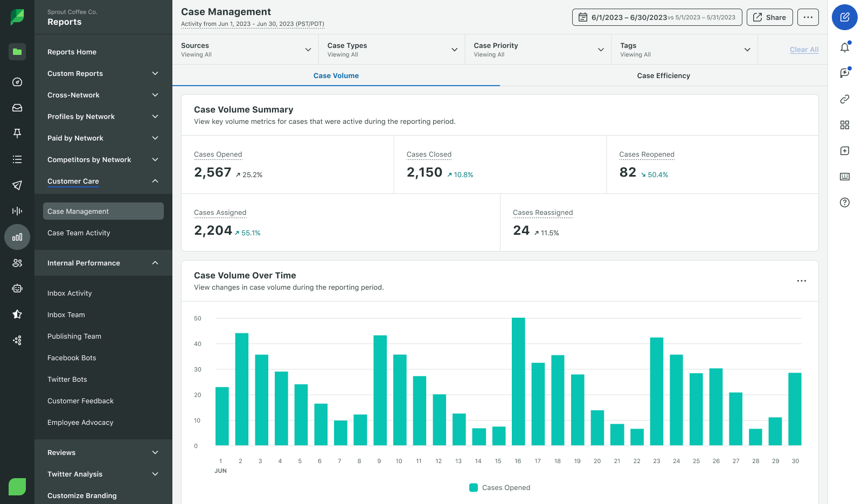Toggle the Cases Opened legend swatch
This screenshot has height=504, width=862.
[x=474, y=487]
